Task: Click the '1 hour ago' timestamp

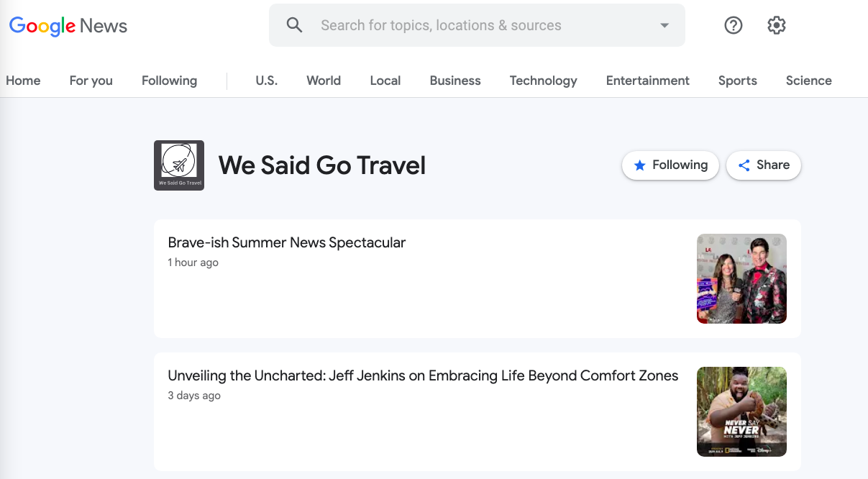Action: (193, 263)
